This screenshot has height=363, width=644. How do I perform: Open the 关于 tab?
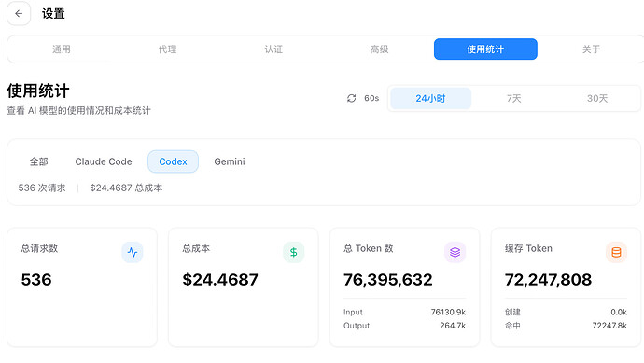[592, 49]
